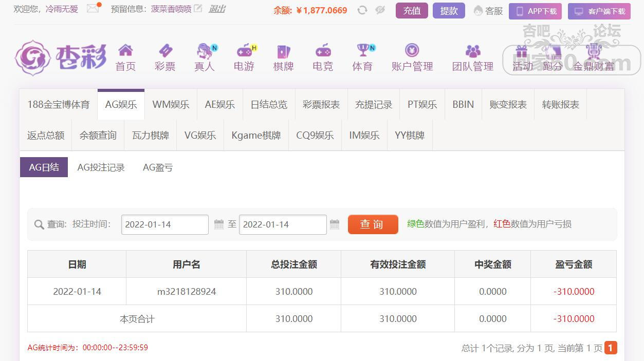644x361 pixels.
Task: Switch to VG娱乐 tab
Action: [x=200, y=136]
